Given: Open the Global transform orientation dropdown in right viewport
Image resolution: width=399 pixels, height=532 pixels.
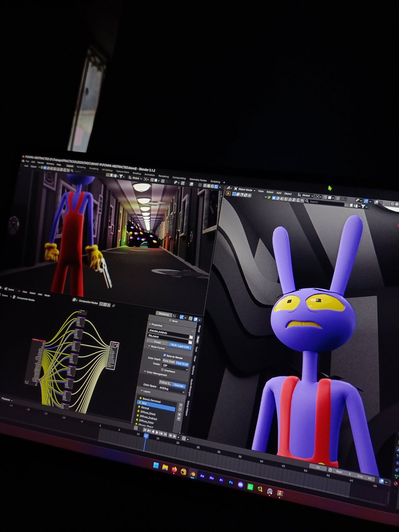Looking at the screenshot, I should (x=306, y=196).
